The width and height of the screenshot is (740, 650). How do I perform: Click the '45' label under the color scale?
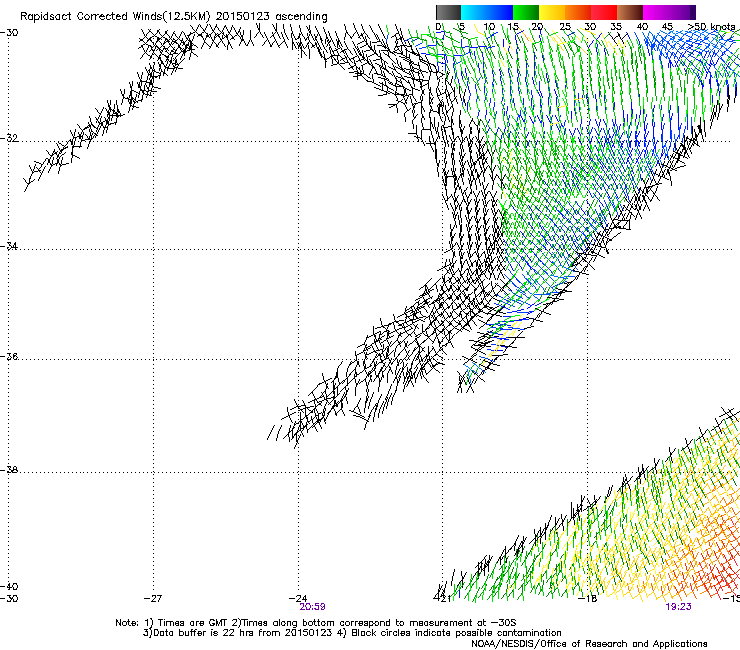pyautogui.click(x=667, y=27)
